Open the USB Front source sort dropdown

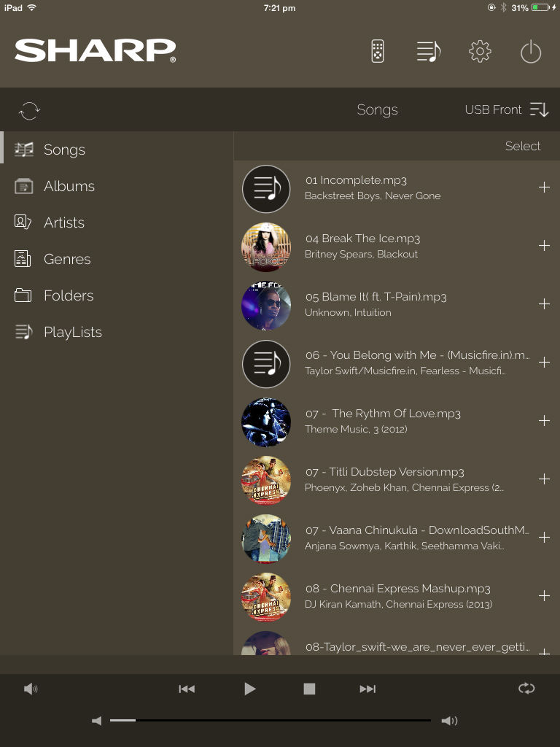(x=507, y=109)
